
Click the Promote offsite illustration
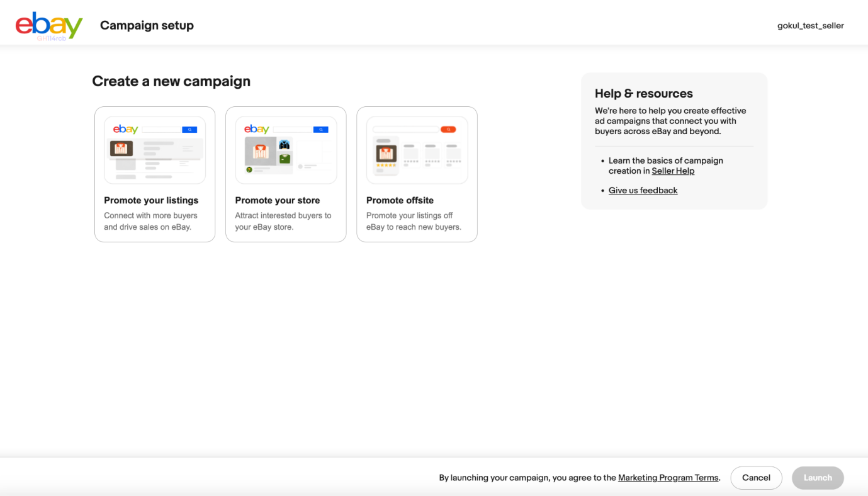(417, 150)
